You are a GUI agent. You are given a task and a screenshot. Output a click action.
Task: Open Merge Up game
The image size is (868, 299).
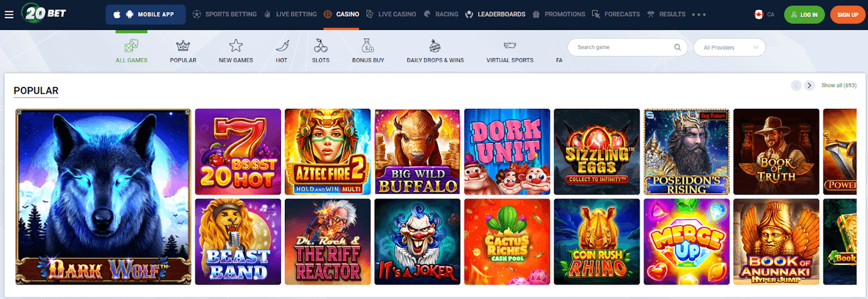687,242
